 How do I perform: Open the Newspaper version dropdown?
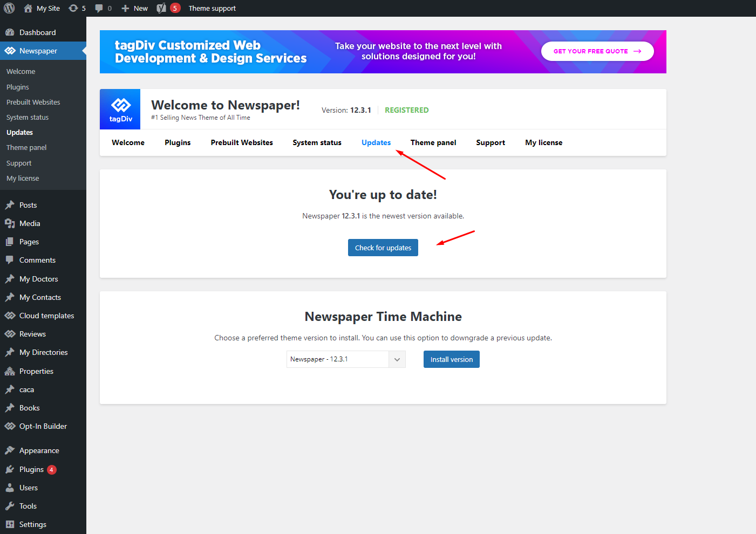pyautogui.click(x=346, y=359)
